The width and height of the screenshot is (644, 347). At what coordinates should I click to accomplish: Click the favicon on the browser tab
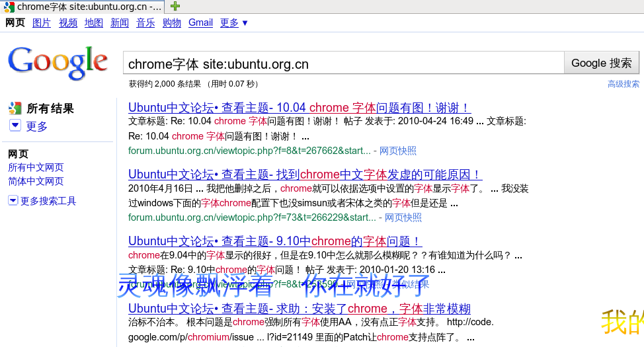9,7
